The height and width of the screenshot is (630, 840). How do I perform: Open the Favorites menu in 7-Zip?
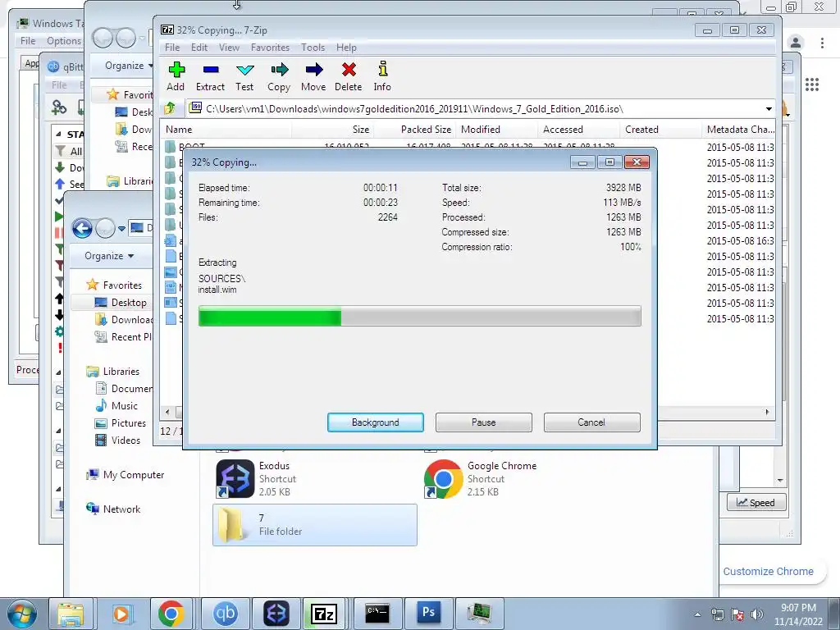(270, 47)
